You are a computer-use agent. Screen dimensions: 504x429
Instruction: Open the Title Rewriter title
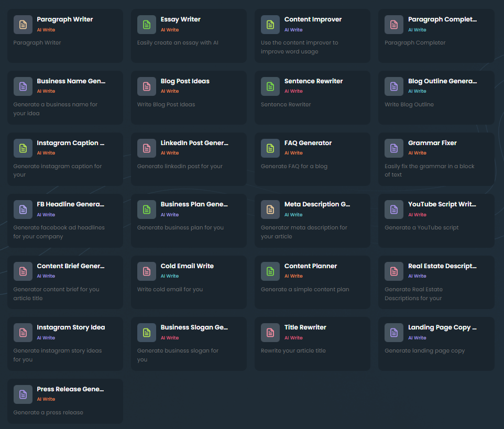(305, 327)
